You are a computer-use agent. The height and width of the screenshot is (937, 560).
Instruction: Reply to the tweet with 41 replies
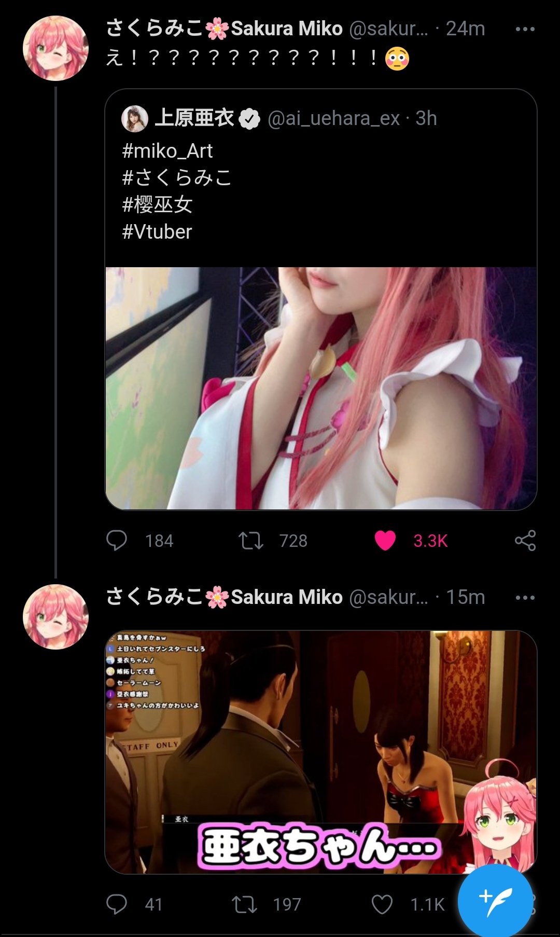117,904
